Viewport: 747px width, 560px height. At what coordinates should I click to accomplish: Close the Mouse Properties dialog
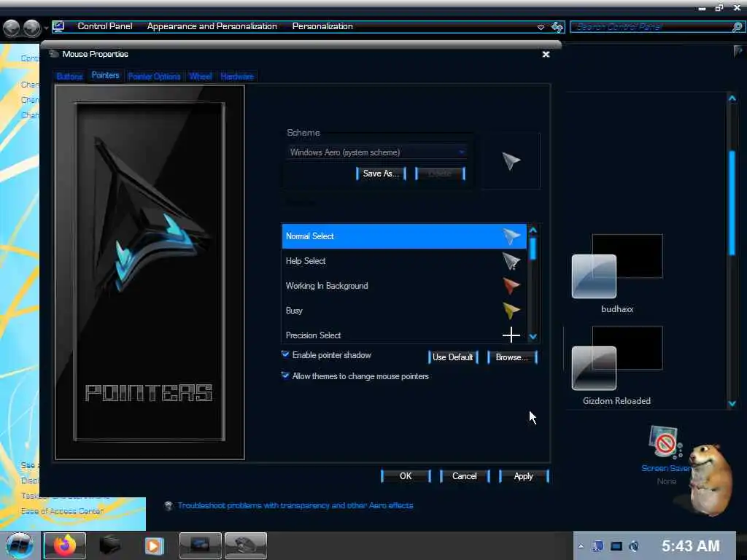coord(546,54)
